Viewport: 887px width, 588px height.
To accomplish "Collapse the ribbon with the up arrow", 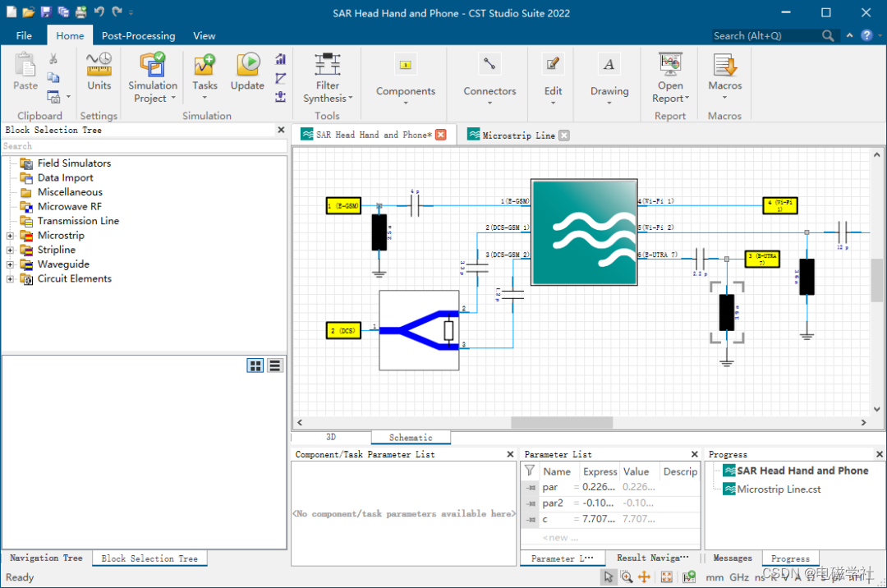I will (850, 35).
